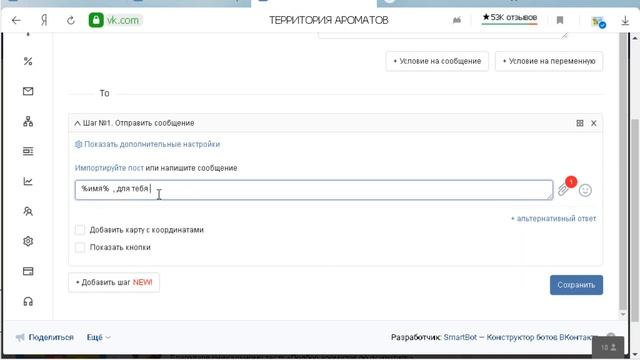Click the browser back arrow
This screenshot has height=360, width=640.
pyautogui.click(x=16, y=20)
